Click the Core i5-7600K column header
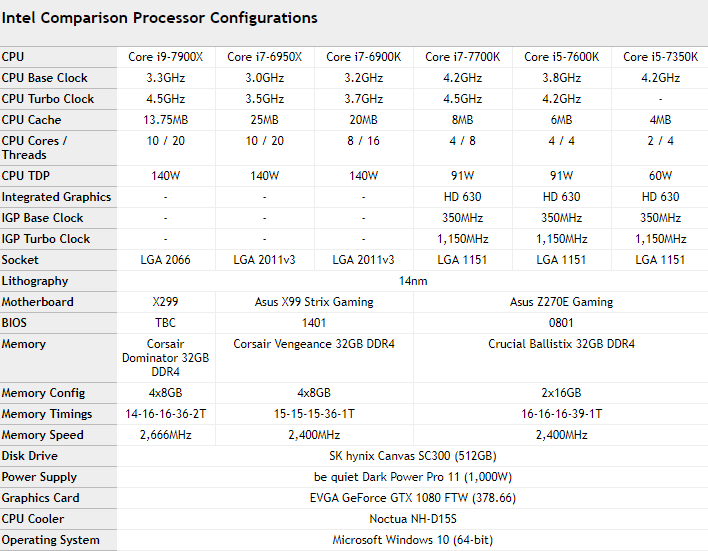This screenshot has width=708, height=551. click(562, 57)
